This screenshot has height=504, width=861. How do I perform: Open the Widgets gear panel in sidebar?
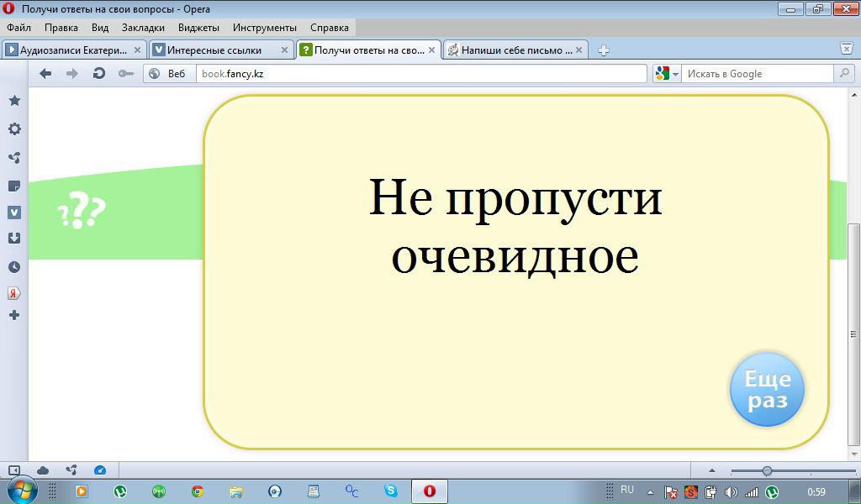15,129
